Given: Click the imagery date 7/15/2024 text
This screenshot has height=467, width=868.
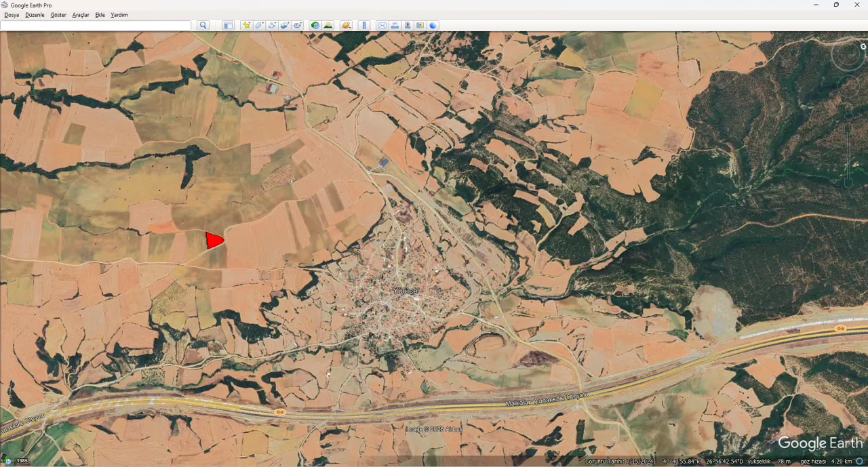Looking at the screenshot, I should 619,462.
